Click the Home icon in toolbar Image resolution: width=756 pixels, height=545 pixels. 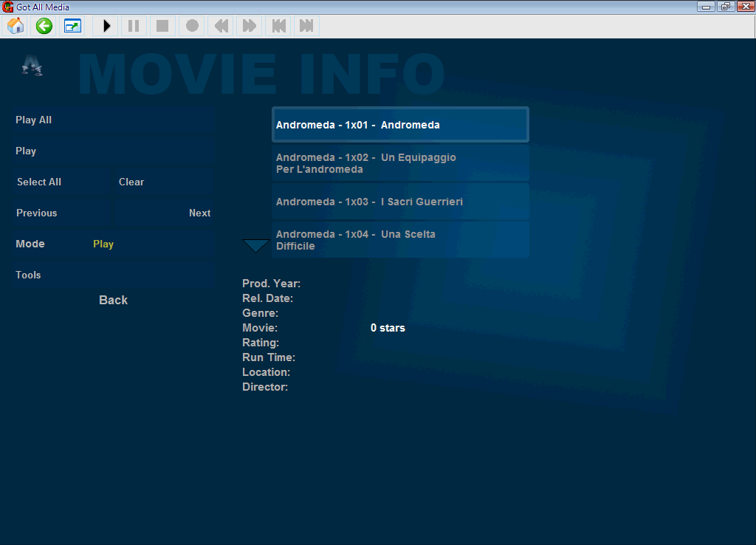(x=16, y=26)
